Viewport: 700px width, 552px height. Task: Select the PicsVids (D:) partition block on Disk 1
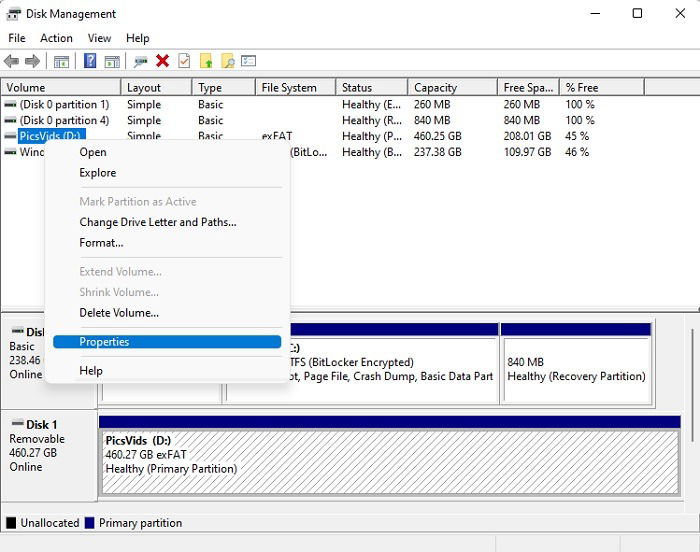[x=389, y=456]
